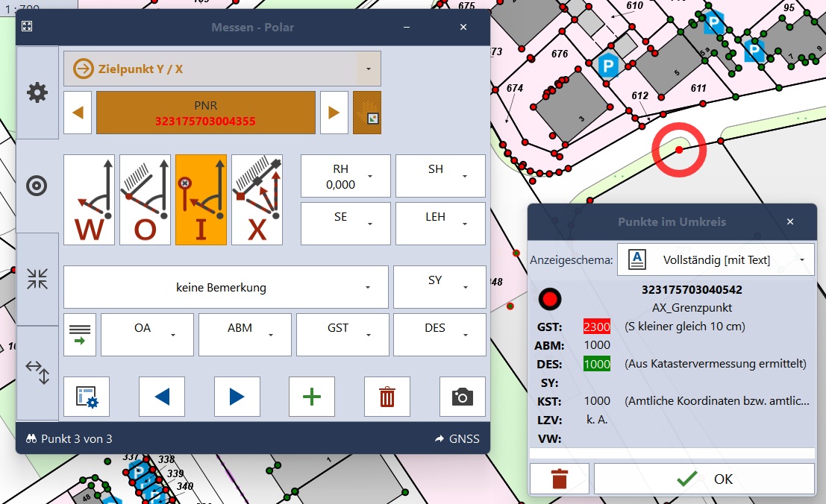826x504 pixels.
Task: Select the O measurement mode
Action: coord(146,200)
